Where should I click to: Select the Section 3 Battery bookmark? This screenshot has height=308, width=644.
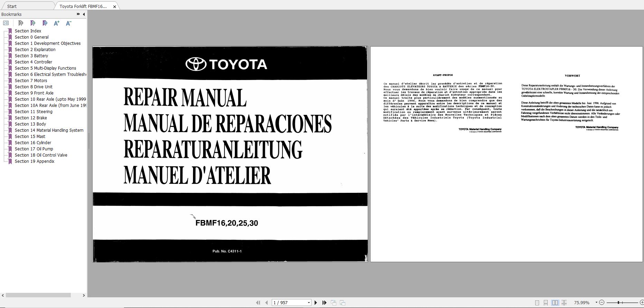pyautogui.click(x=31, y=56)
